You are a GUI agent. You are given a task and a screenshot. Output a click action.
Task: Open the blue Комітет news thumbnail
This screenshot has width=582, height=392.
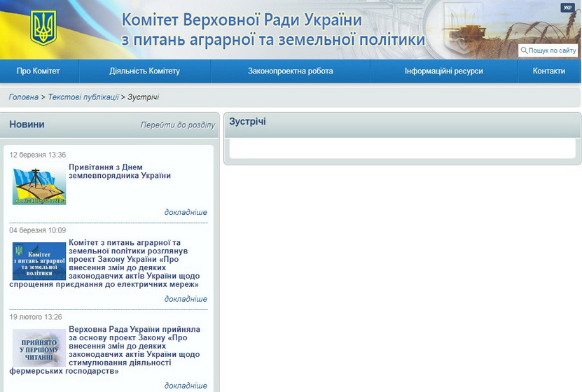39,261
